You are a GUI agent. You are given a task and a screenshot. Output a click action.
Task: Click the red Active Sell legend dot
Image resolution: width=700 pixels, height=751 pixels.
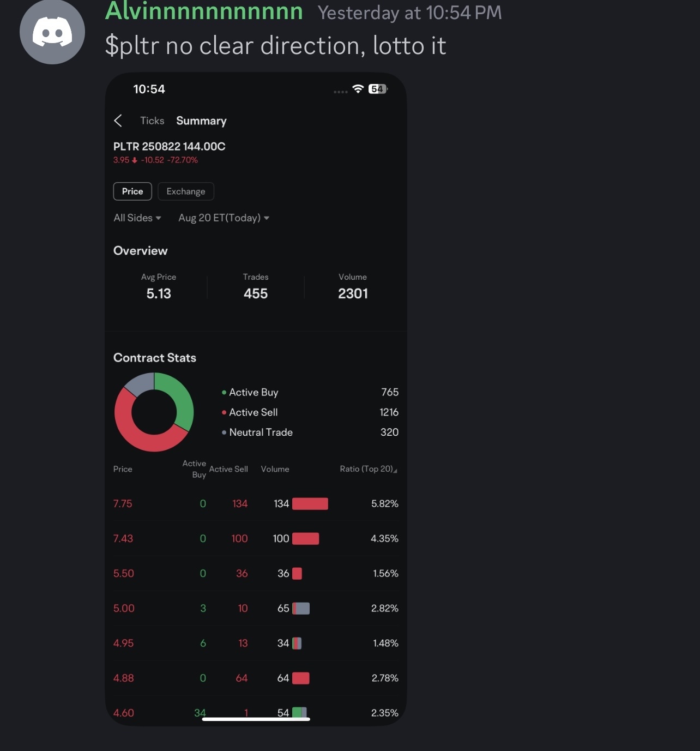coord(224,412)
